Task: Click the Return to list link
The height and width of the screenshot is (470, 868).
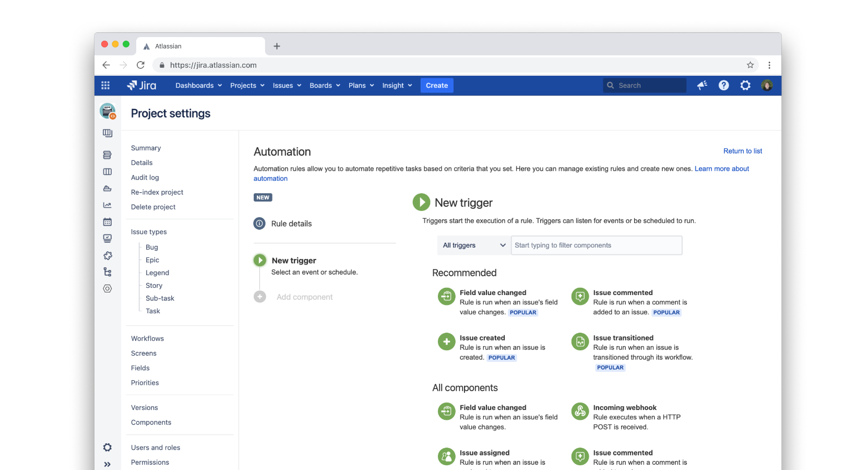Action: pyautogui.click(x=742, y=151)
